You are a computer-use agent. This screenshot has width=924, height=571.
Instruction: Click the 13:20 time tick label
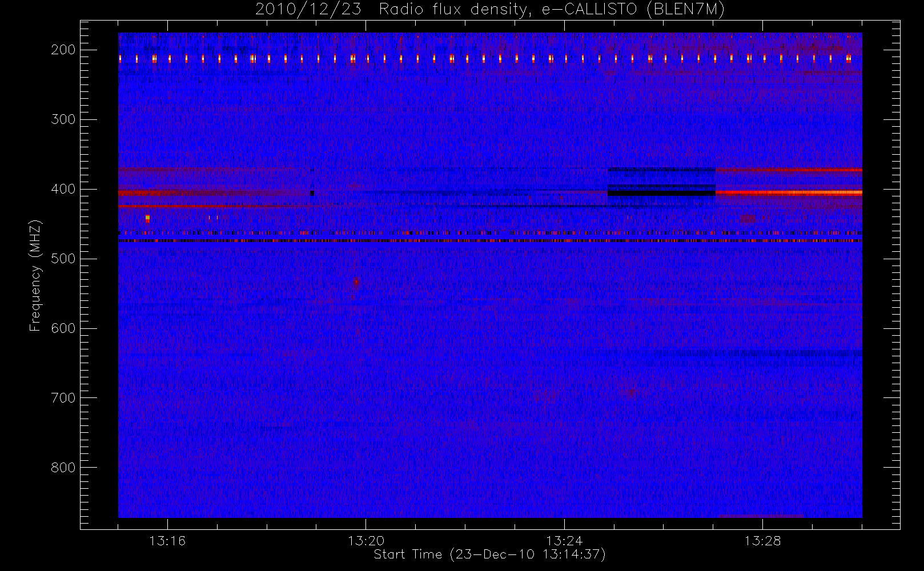(365, 541)
